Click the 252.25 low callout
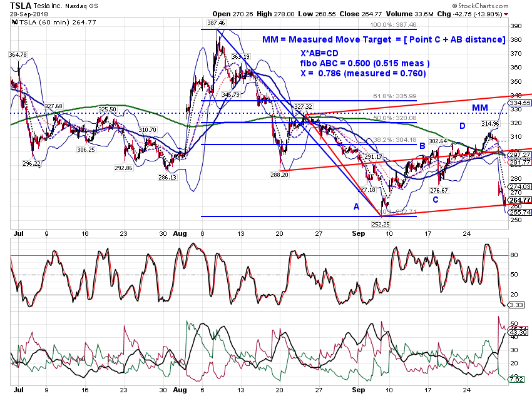The width and height of the screenshot is (532, 396). (x=381, y=224)
